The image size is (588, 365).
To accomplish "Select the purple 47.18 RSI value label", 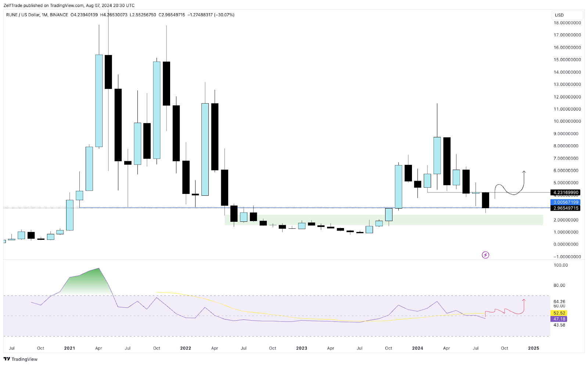I will click(x=559, y=319).
